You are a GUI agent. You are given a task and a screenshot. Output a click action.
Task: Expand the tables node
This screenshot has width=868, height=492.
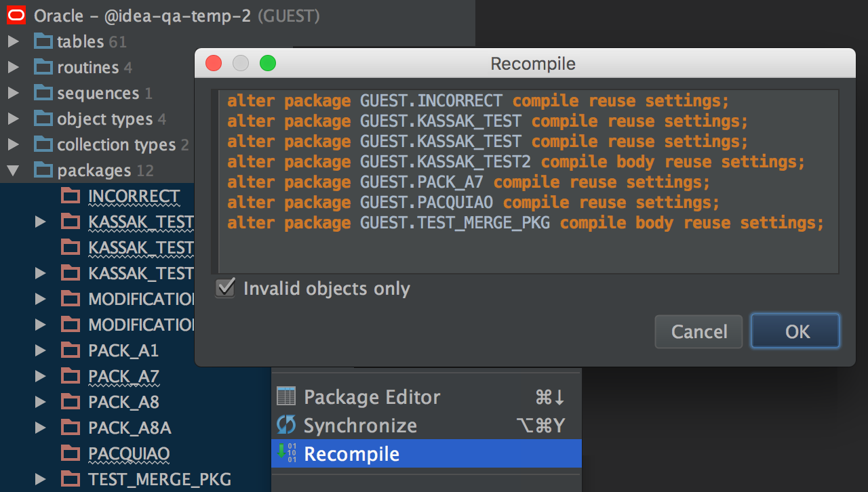point(13,41)
